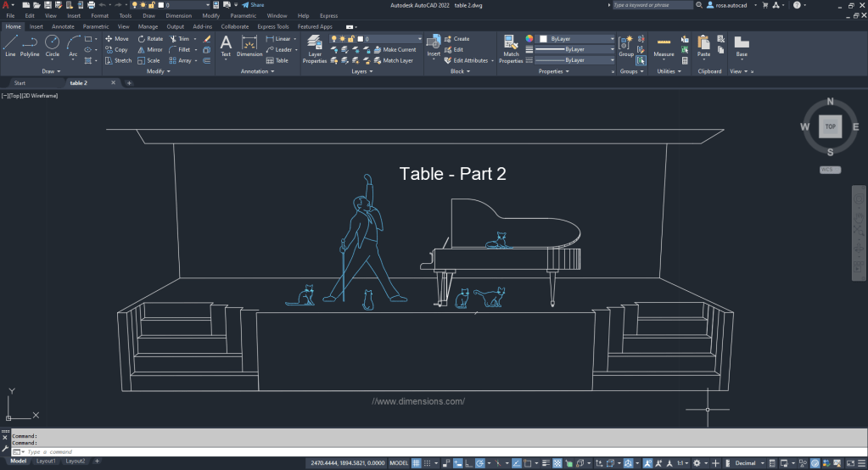This screenshot has width=868, height=470.
Task: Expand the layer name dropdown in Layers panel
Action: [x=419, y=39]
